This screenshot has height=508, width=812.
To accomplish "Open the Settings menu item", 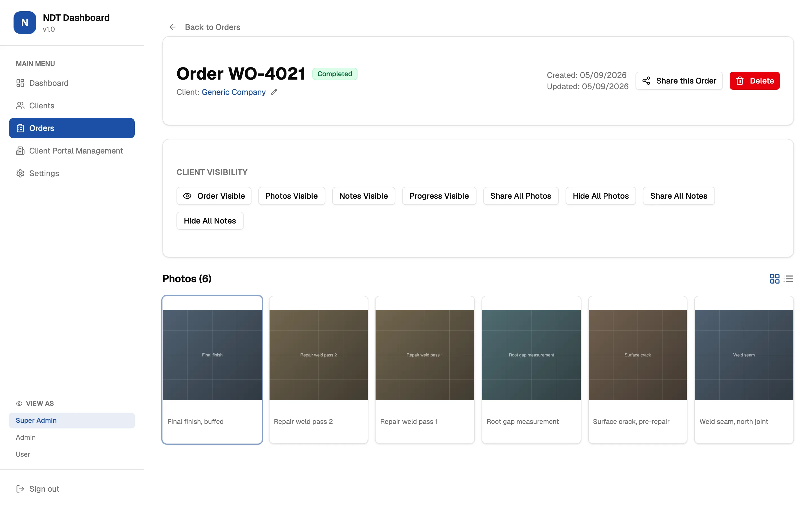I will coord(72,173).
